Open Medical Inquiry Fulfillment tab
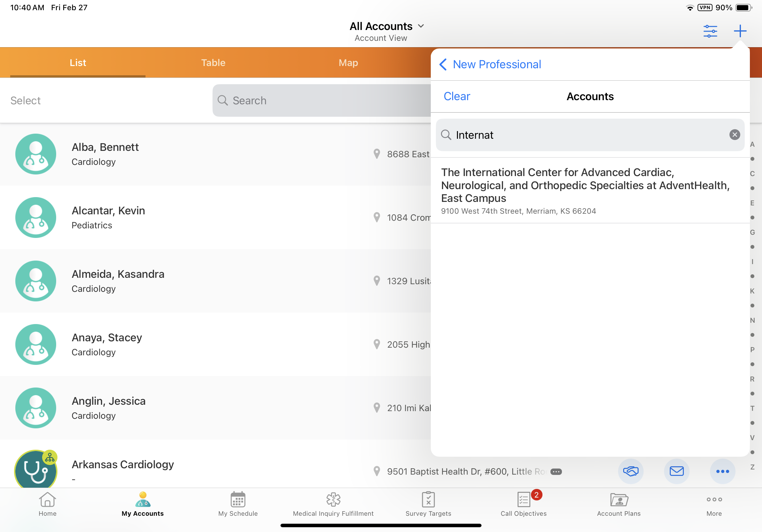The height and width of the screenshot is (532, 762). [333, 504]
